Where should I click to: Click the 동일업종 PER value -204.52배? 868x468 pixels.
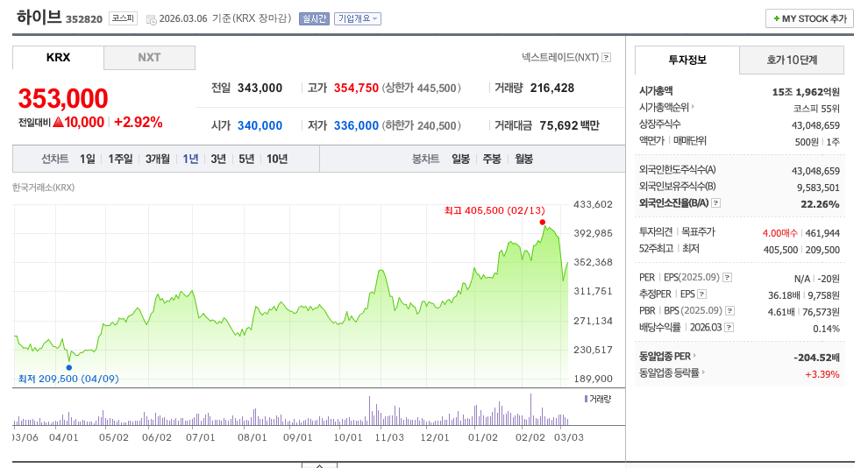816,358
